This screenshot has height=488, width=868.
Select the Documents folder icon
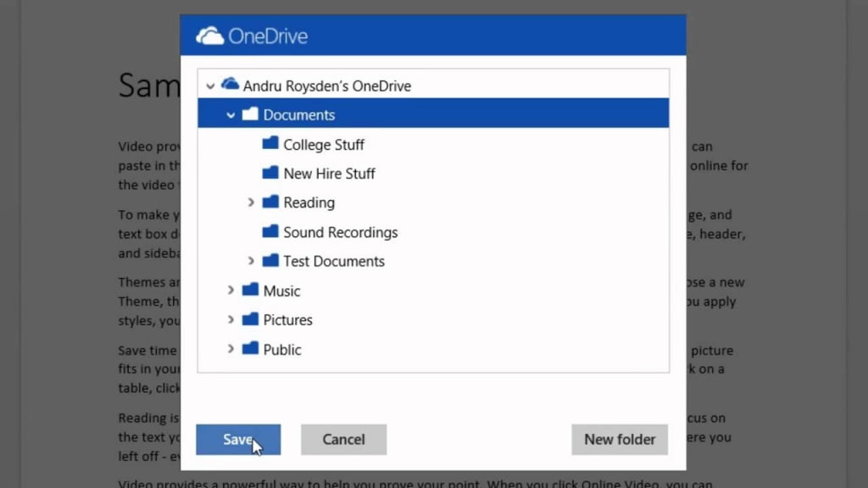249,114
